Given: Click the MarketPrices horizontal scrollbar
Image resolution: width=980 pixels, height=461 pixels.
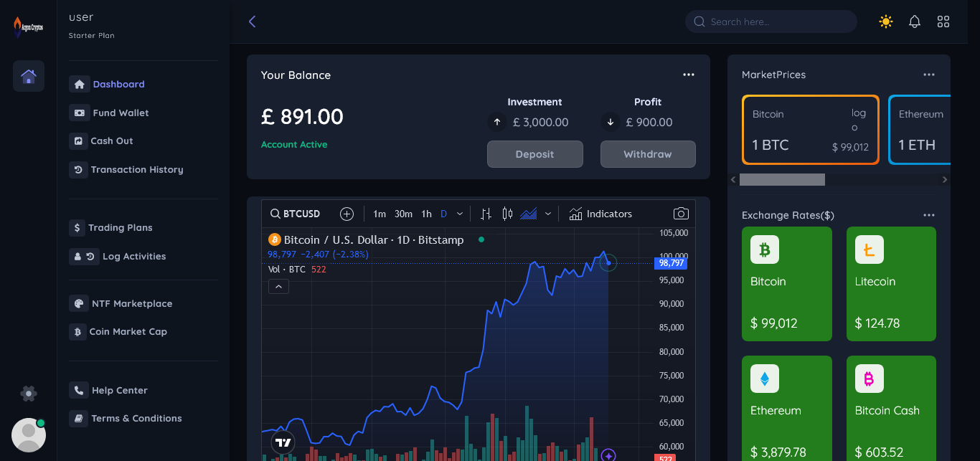Looking at the screenshot, I should pyautogui.click(x=782, y=180).
